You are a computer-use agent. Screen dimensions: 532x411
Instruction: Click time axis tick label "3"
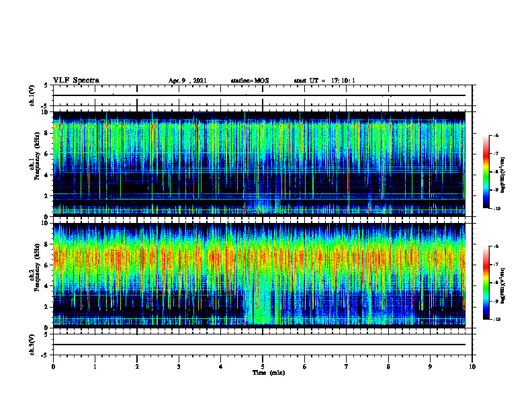click(179, 367)
